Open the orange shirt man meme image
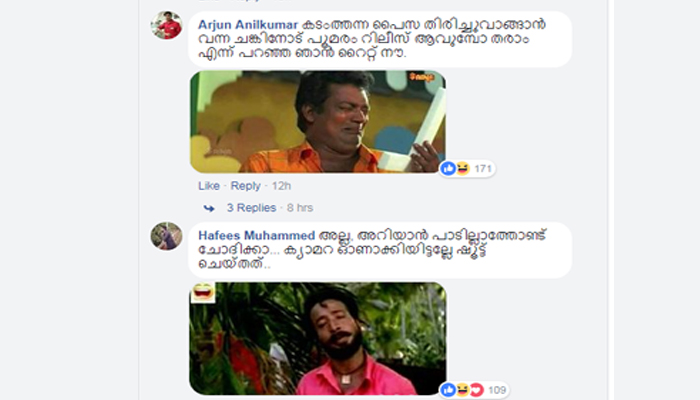700x400 pixels. [x=317, y=121]
